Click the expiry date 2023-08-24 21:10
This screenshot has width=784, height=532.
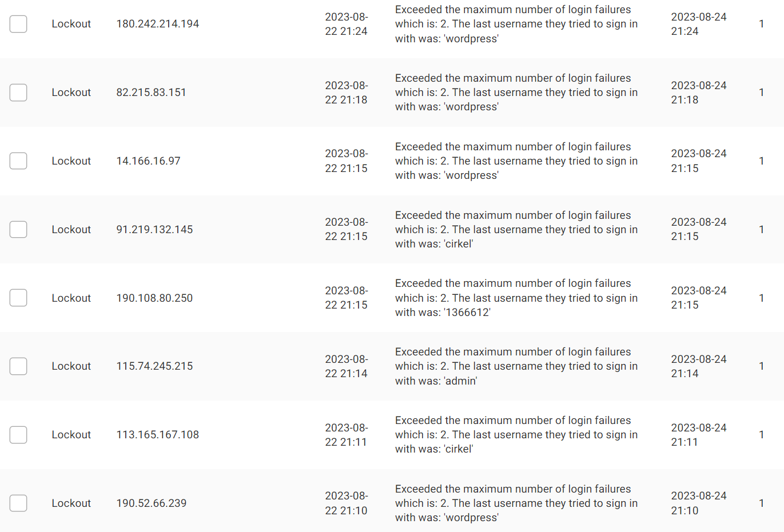(698, 503)
